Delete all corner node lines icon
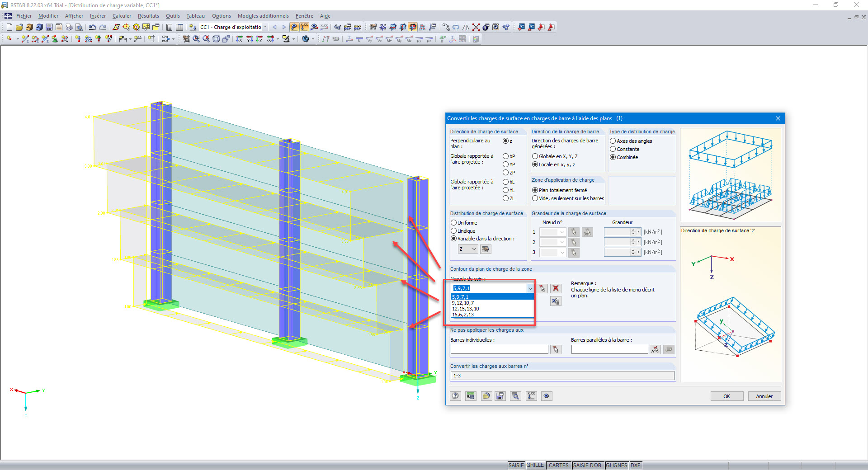Image resolution: width=868 pixels, height=470 pixels. point(556,301)
